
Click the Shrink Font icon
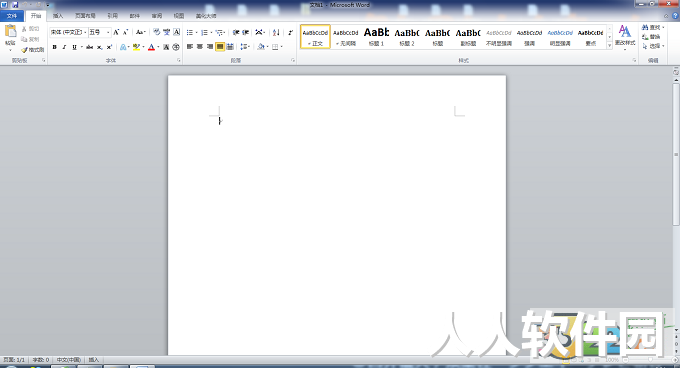point(125,32)
